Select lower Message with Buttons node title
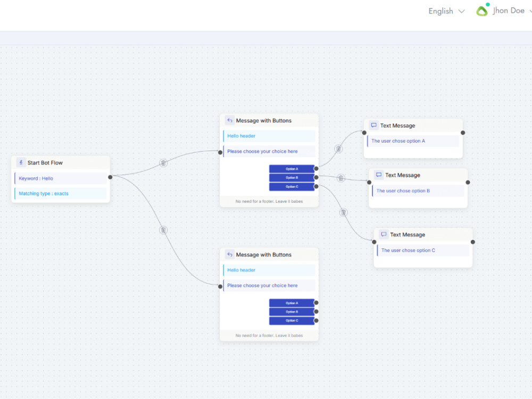 (264, 254)
